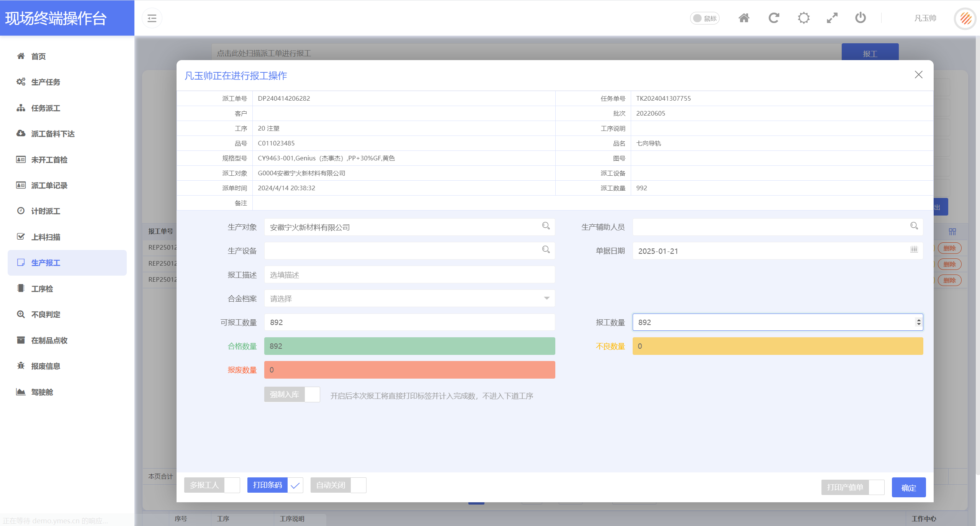
Task: Toggle the 多报工人 switch
Action: coord(212,485)
